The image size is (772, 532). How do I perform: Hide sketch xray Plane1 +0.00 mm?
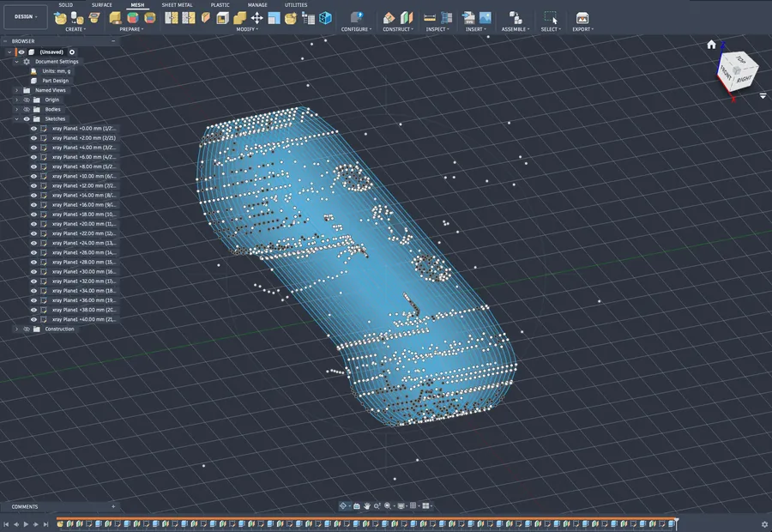coord(34,129)
